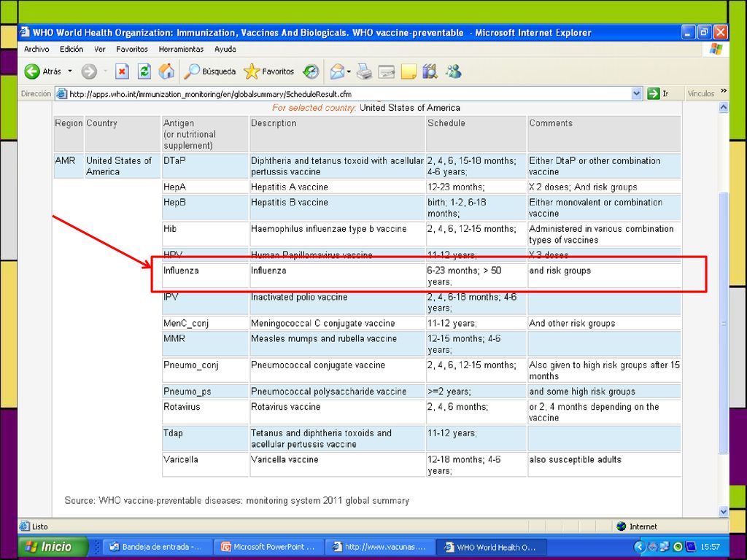Click the Listo status page icon
The height and width of the screenshot is (560, 747).
coord(24,526)
